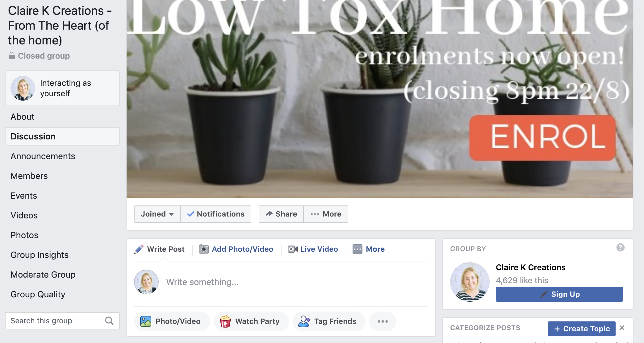This screenshot has width=644, height=343.
Task: Expand the Joined dropdown
Action: [157, 214]
